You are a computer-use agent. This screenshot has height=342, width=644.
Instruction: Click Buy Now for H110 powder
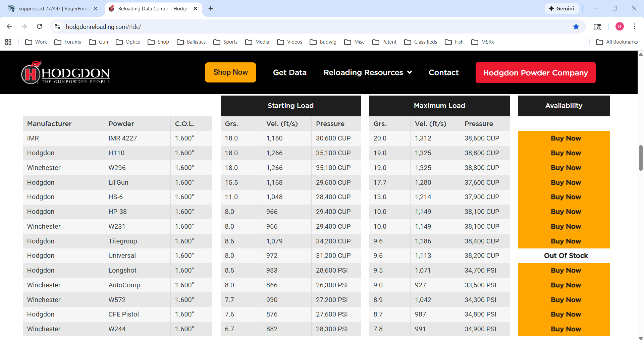(566, 153)
